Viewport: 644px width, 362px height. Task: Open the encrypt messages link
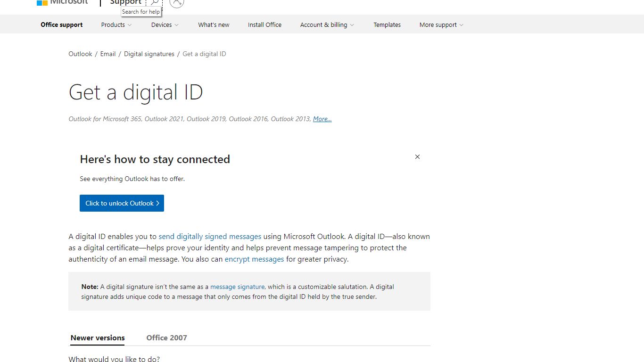pos(254,259)
